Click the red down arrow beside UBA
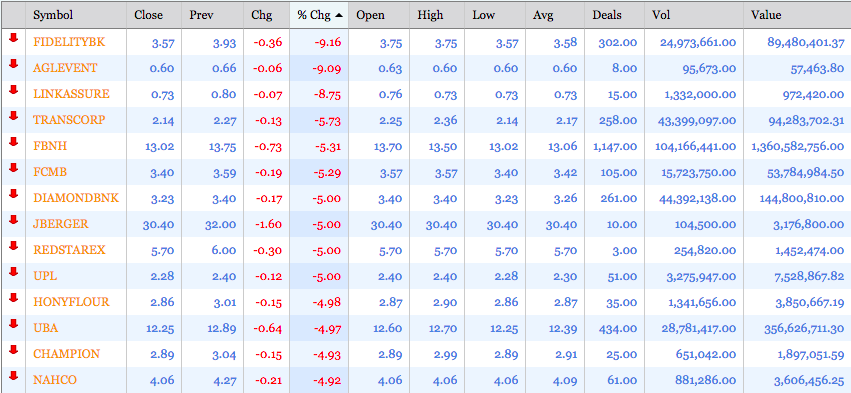This screenshot has width=851, height=393. click(x=14, y=324)
